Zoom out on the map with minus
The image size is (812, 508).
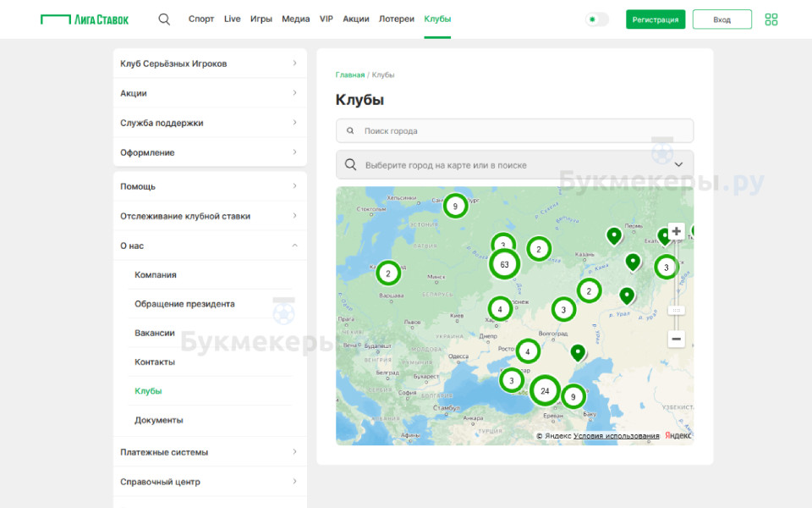(x=676, y=339)
